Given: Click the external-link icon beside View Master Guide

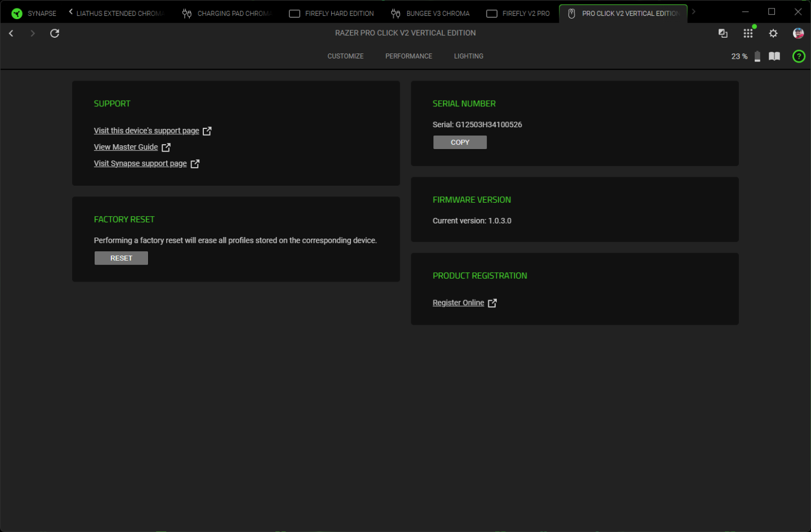Looking at the screenshot, I should (166, 147).
